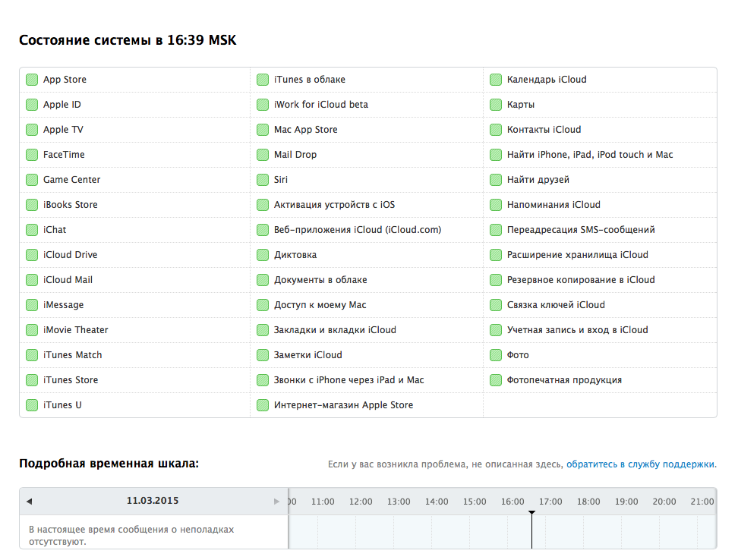Click the status icon beside Календарь iCloud
738x560 pixels.
496,80
